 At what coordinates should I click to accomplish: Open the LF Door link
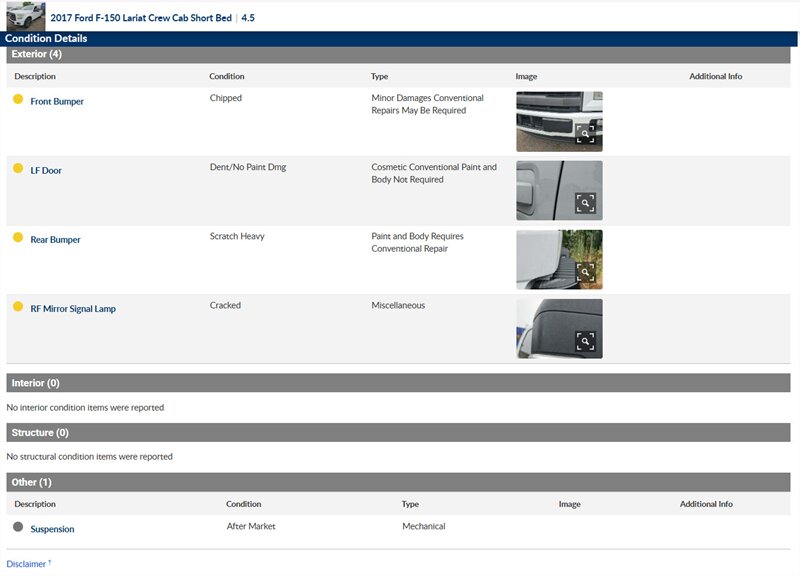point(46,171)
